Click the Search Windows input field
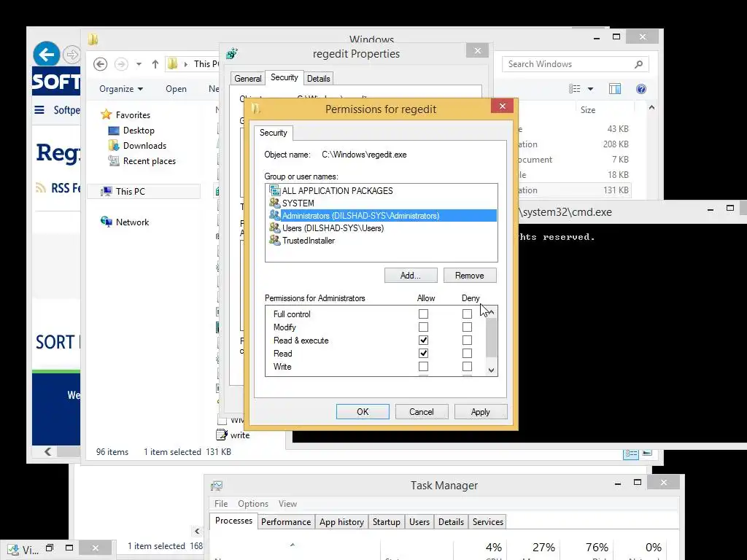This screenshot has height=560, width=747. (x=575, y=64)
